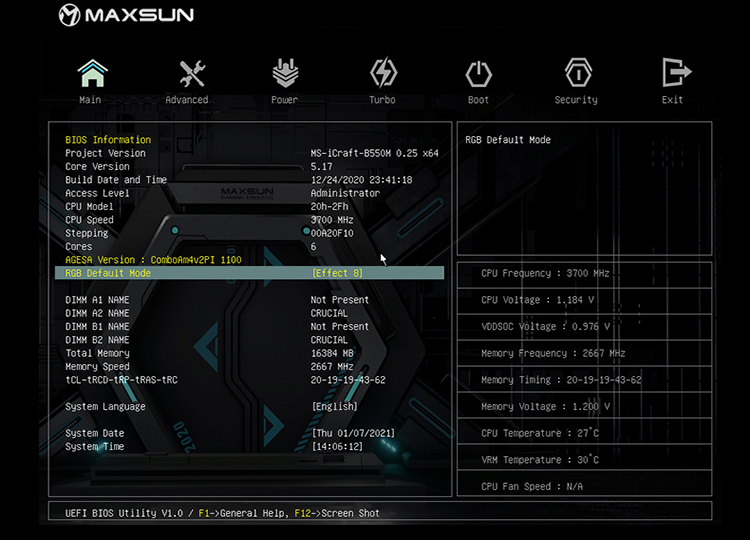Open the Effect 8 RGB mode dropdown
This screenshot has height=540, width=750.
(x=337, y=273)
